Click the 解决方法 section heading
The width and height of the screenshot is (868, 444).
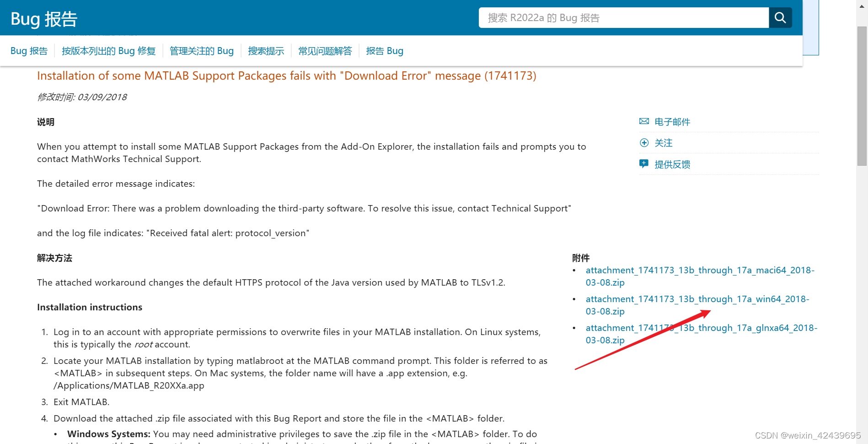(54, 258)
